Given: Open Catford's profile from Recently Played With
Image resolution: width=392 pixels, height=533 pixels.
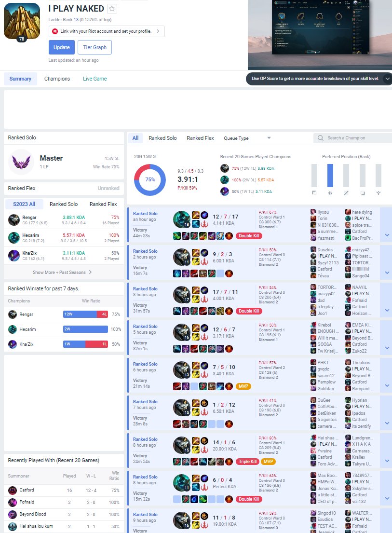Looking at the screenshot, I should [x=27, y=490].
